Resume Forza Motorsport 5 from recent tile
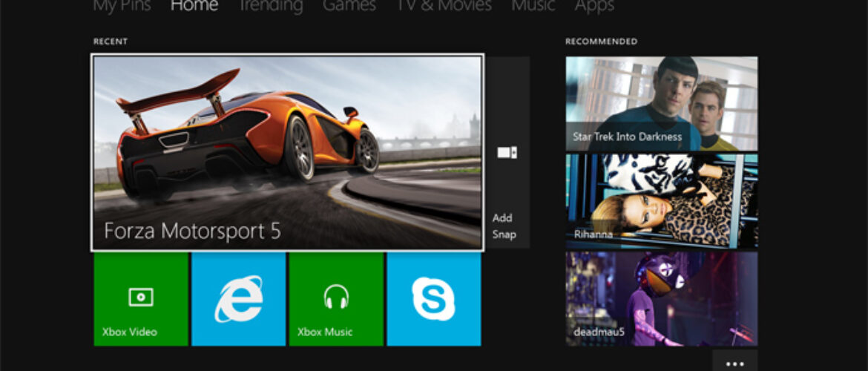Screen dimensions: 868x371 click(287, 152)
